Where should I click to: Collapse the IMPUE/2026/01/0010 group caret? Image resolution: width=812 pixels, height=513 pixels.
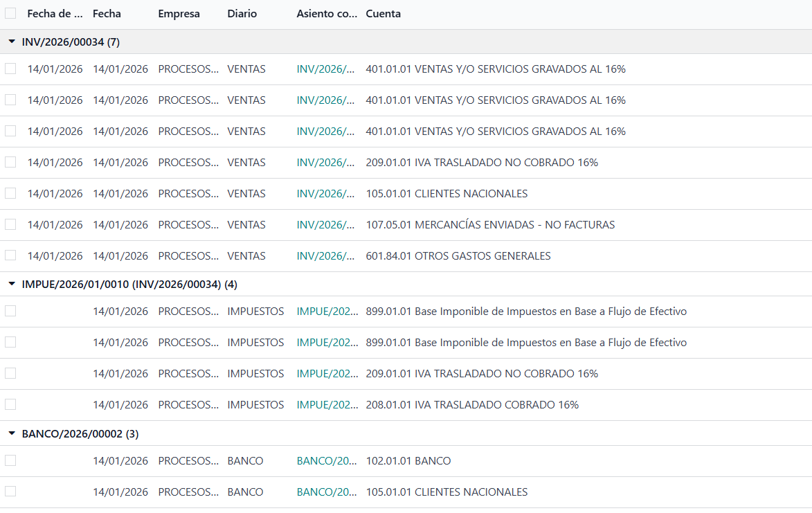12,284
